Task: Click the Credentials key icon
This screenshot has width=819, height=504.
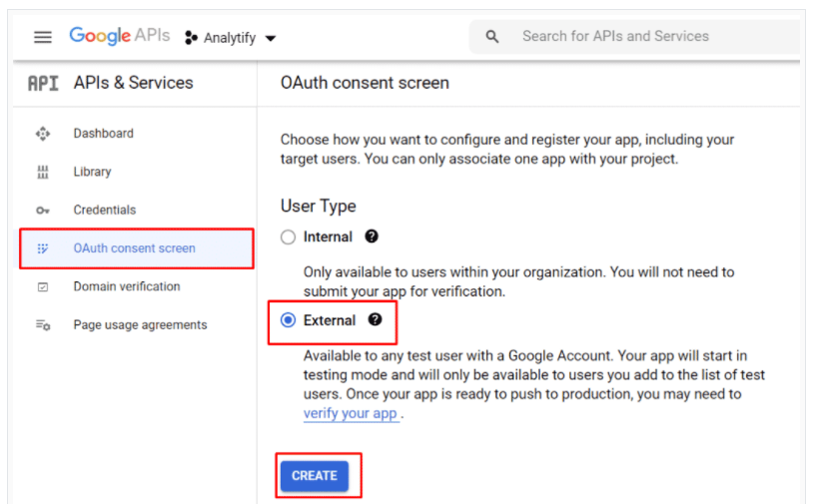Action: (43, 211)
